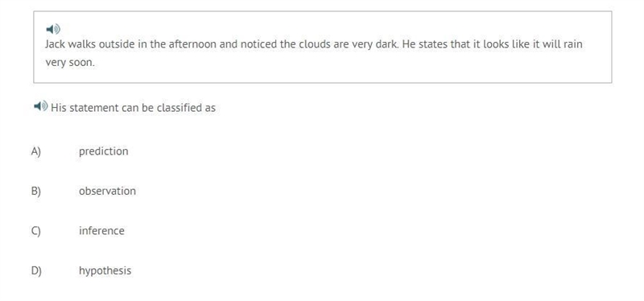The height and width of the screenshot is (301, 644).
Task: Click the question text "His statement can be classified as"
Action: 133,108
